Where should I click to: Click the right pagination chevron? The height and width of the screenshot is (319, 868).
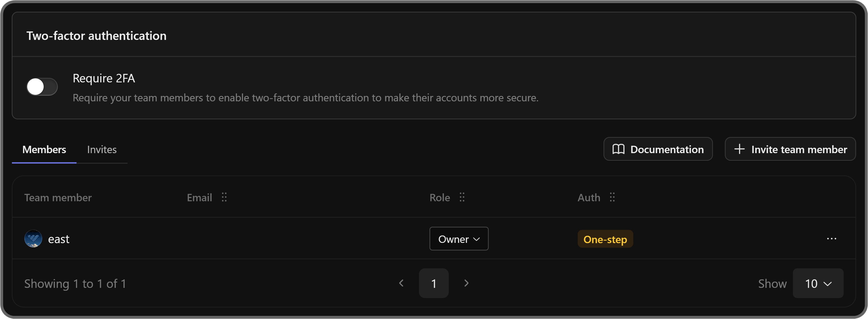click(x=466, y=283)
